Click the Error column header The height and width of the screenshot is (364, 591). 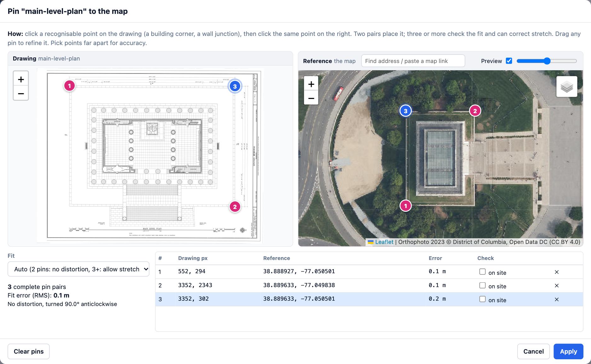pyautogui.click(x=435, y=258)
